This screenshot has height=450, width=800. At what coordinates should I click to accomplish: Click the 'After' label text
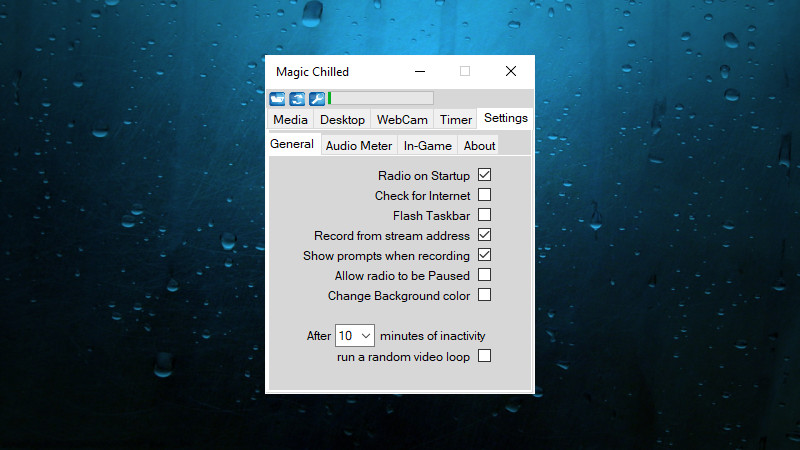pos(319,336)
